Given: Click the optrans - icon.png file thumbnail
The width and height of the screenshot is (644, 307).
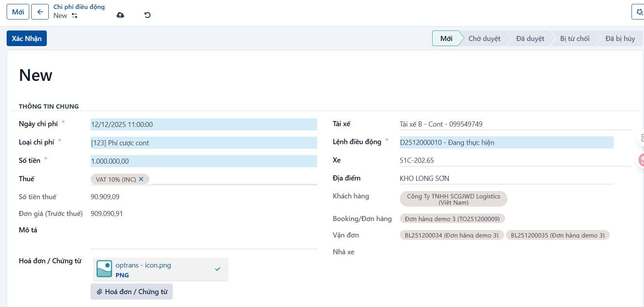Looking at the screenshot, I should [x=104, y=269].
